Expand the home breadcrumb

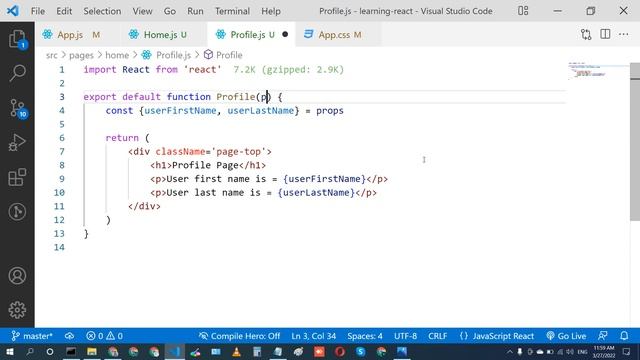[117, 55]
